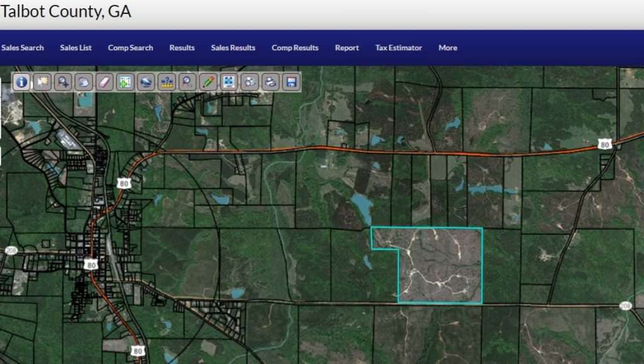
Task: Click the cyan-highlighted parcel on the map
Action: coord(440,265)
